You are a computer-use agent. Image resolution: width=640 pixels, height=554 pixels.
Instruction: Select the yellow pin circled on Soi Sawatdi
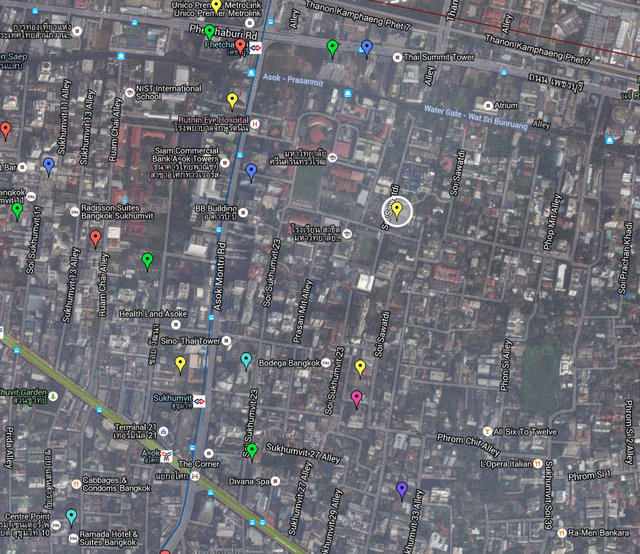(397, 211)
